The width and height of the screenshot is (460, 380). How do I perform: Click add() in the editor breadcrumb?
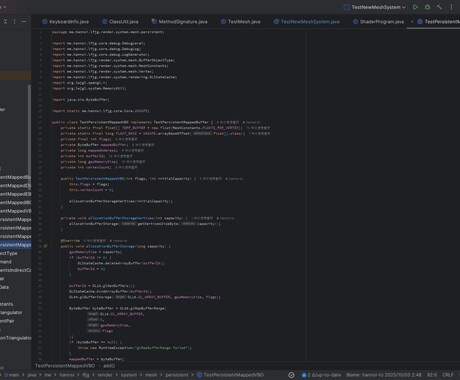tap(109, 366)
